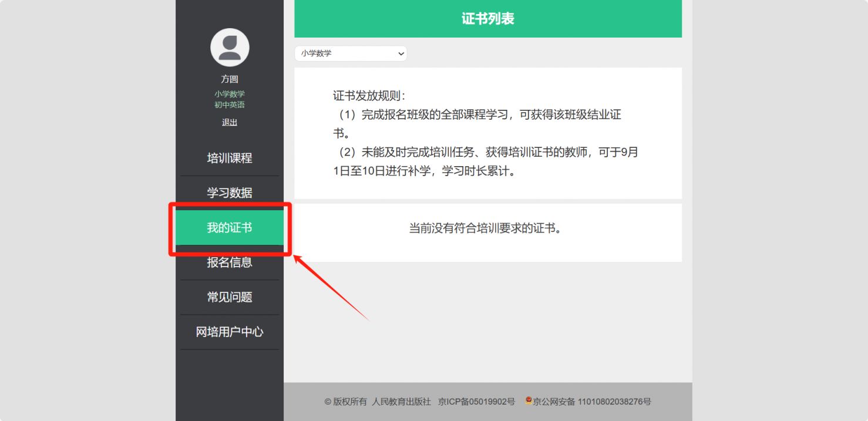Viewport: 868px width, 421px height.
Task: Click the username 方圆
Action: [230, 79]
